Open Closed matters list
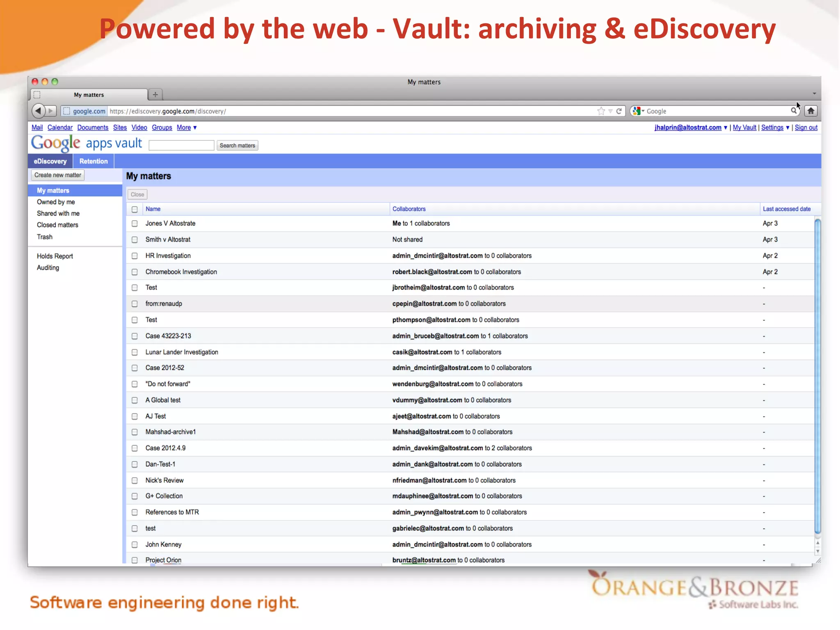The image size is (840, 630). (x=57, y=225)
